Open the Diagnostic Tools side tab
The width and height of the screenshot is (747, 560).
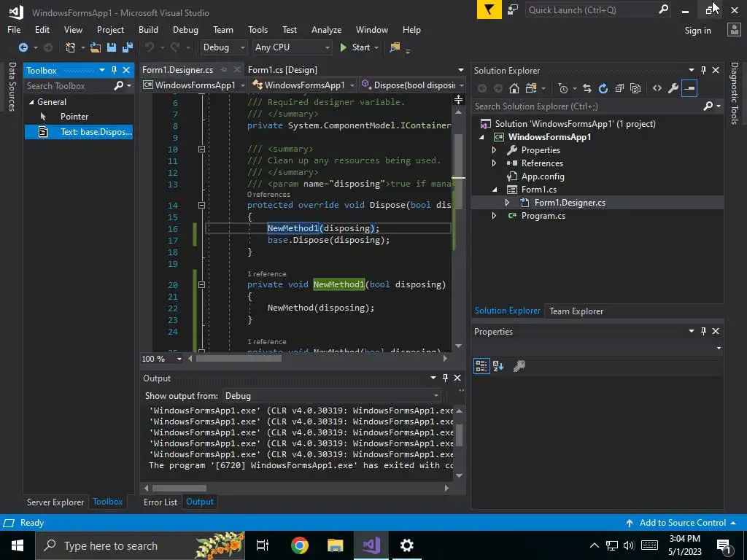[x=735, y=93]
